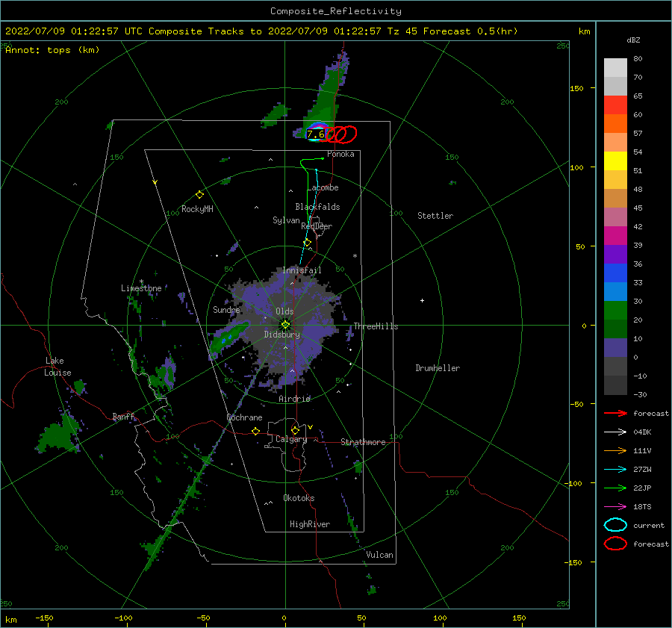Click the ThreeHills label
The width and height of the screenshot is (672, 628).
(x=376, y=326)
